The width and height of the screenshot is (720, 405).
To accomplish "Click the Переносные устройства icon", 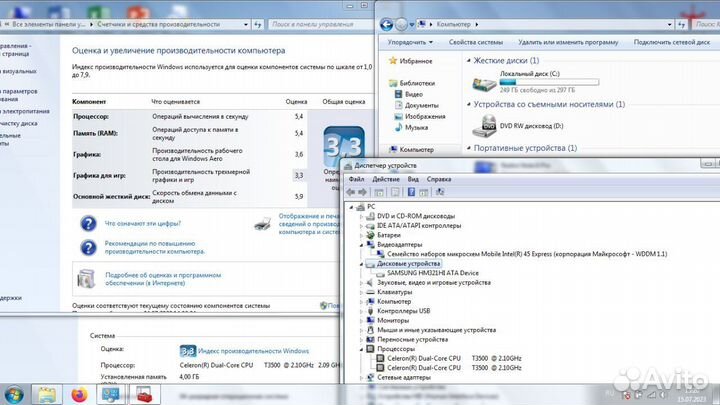I will coord(371,339).
